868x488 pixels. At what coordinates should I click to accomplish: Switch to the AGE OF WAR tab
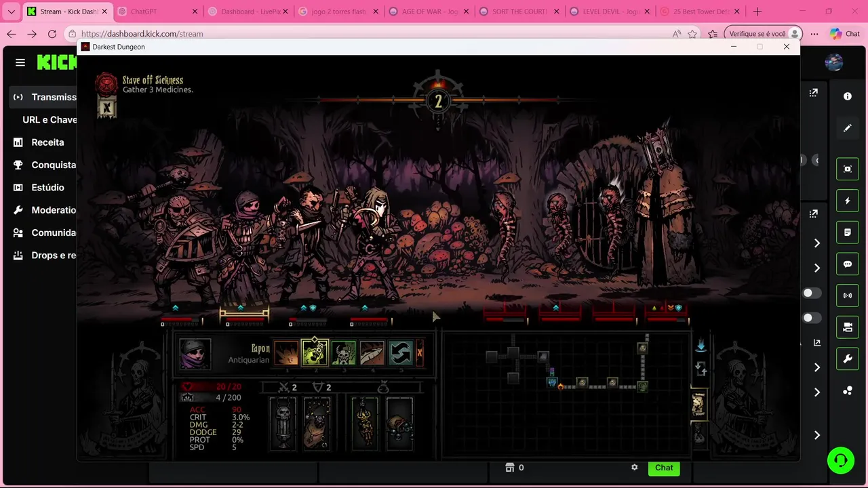(429, 12)
